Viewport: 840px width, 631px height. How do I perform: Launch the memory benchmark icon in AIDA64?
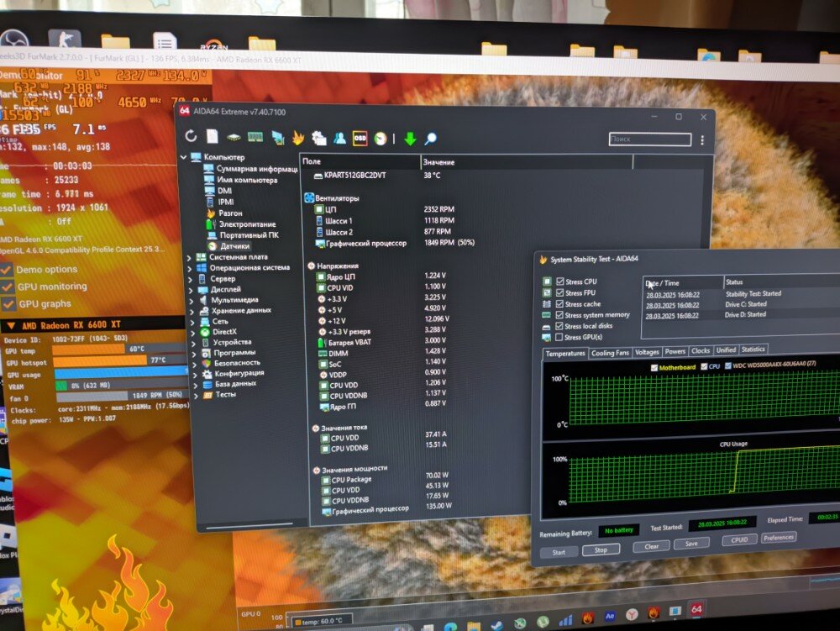click(x=255, y=137)
